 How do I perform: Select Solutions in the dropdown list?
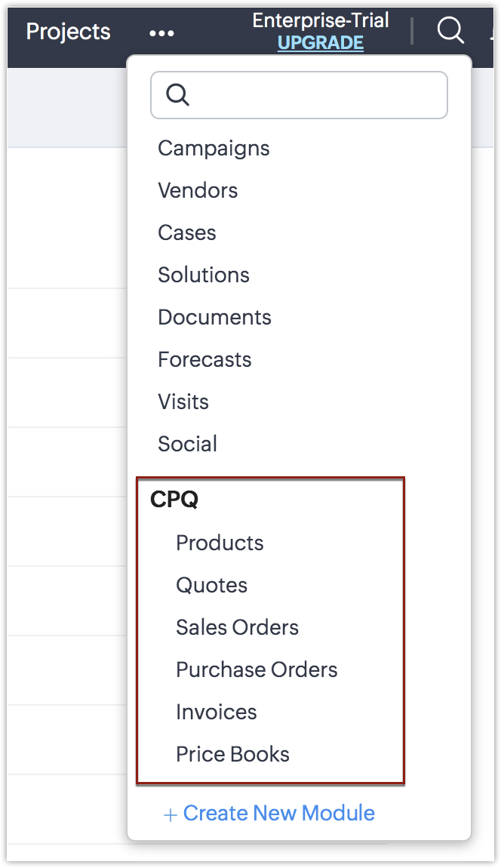[204, 275]
